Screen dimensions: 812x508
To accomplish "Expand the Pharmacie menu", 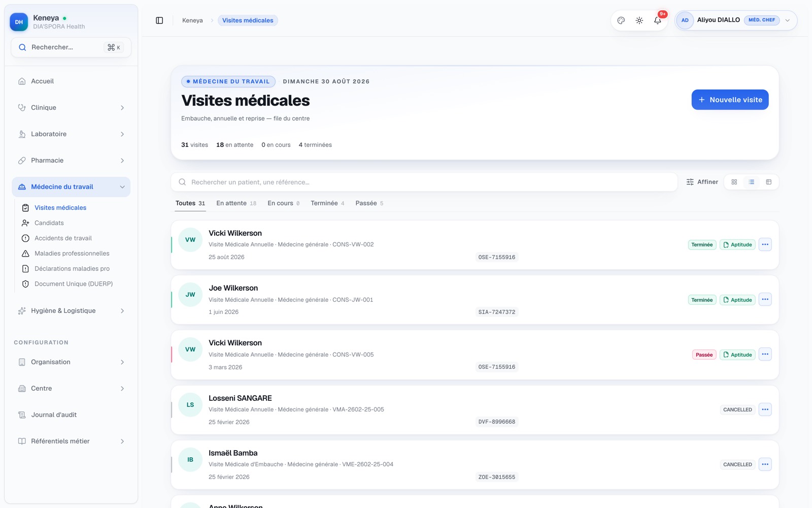I will pos(71,161).
